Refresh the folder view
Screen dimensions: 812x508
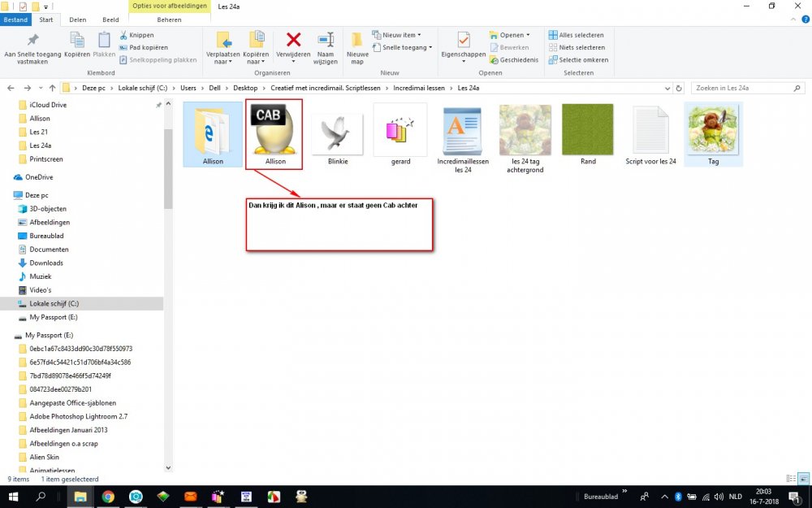pyautogui.click(x=679, y=88)
